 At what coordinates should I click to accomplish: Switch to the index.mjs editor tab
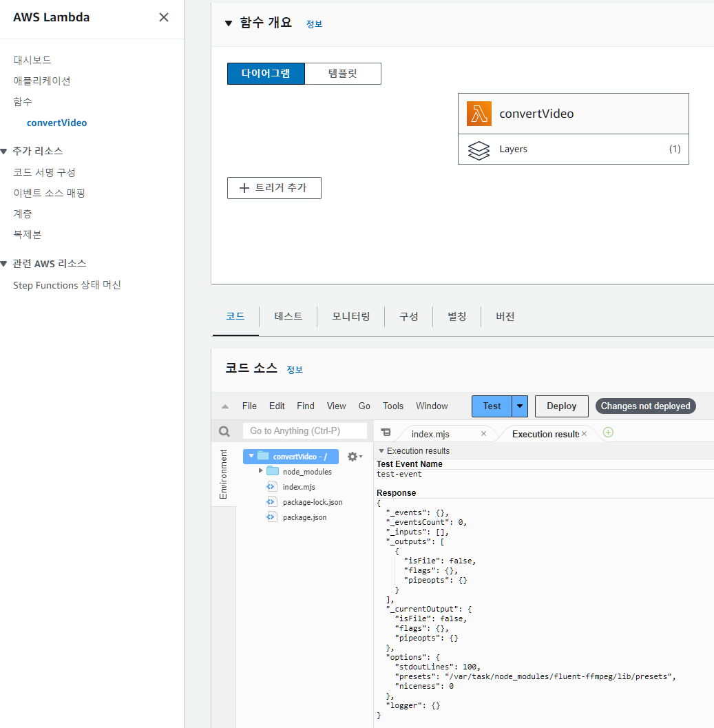(430, 434)
